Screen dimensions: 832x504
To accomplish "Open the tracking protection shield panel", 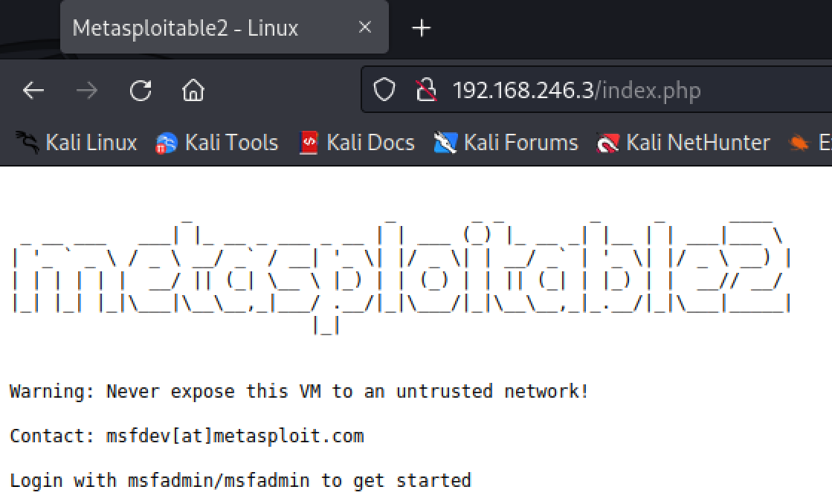I will [384, 91].
